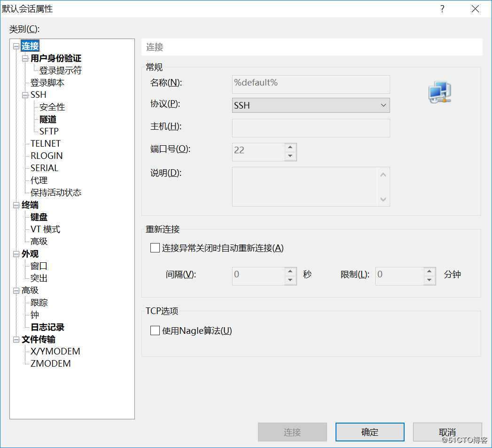This screenshot has height=448, width=492.
Task: Select 文件传输 in the category tree
Action: [38, 339]
